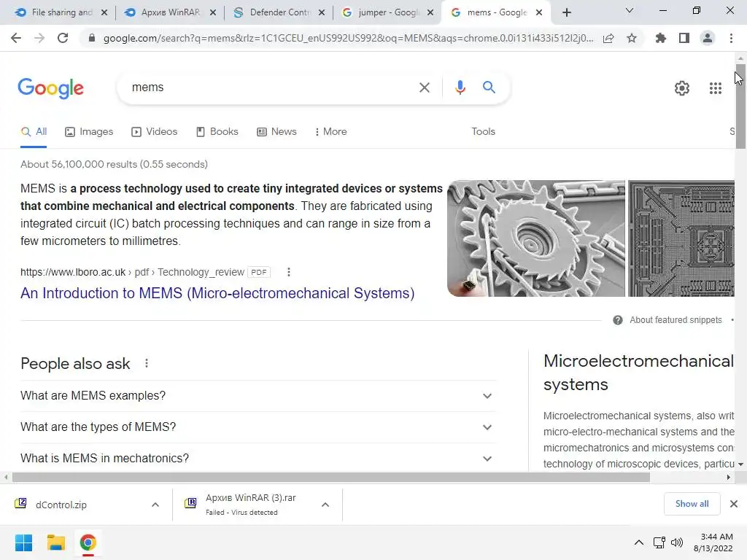Reload the current page
Screen dimensions: 747x560
(63, 38)
